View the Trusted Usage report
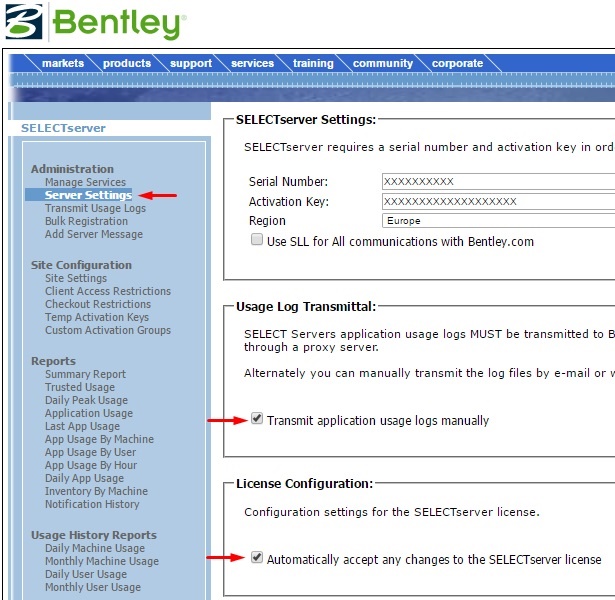 pyautogui.click(x=80, y=387)
